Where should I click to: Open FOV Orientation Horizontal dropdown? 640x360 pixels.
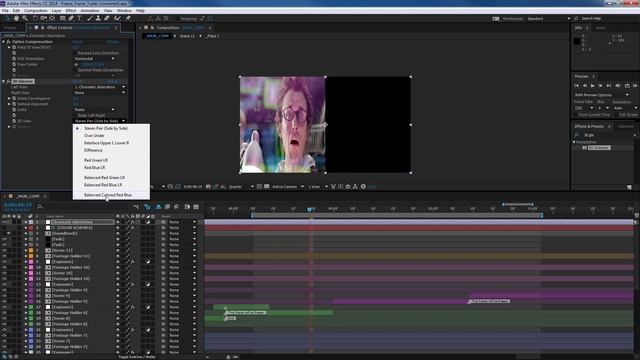95,59
